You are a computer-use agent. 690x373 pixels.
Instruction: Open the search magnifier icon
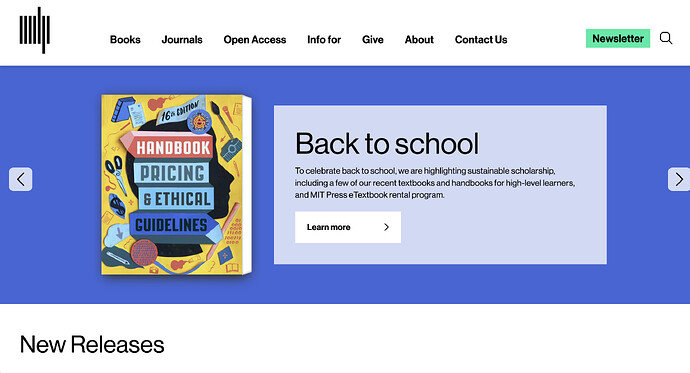pos(666,38)
